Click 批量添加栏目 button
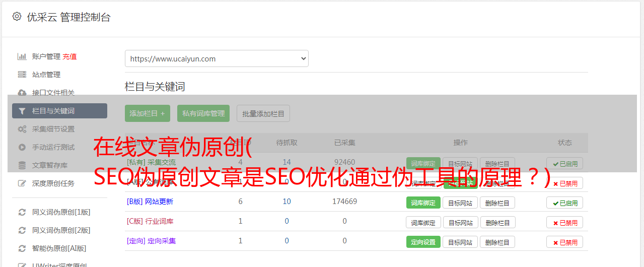The image size is (644, 267). [x=263, y=113]
